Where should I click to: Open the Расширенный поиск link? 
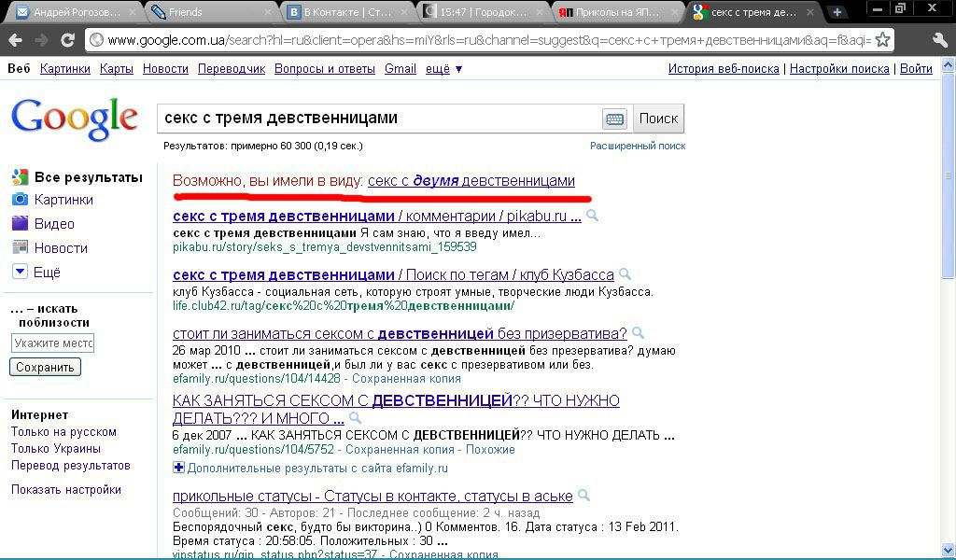(638, 147)
